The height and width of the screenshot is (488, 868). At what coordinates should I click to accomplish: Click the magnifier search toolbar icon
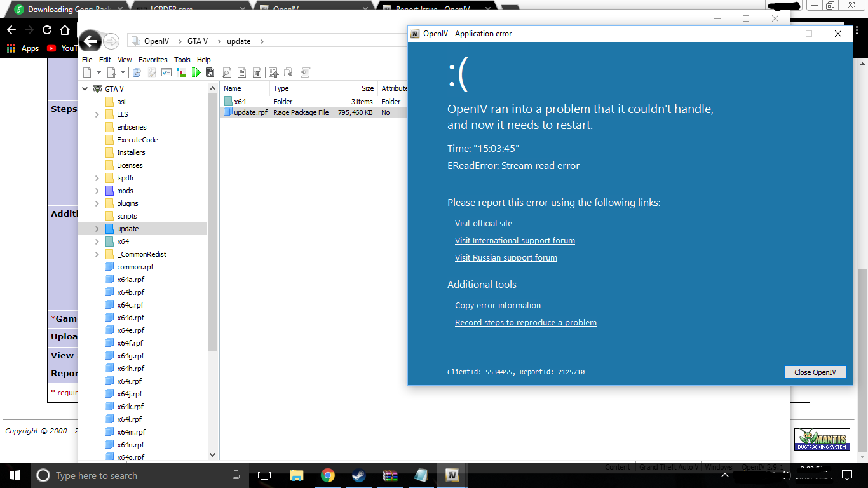(226, 72)
